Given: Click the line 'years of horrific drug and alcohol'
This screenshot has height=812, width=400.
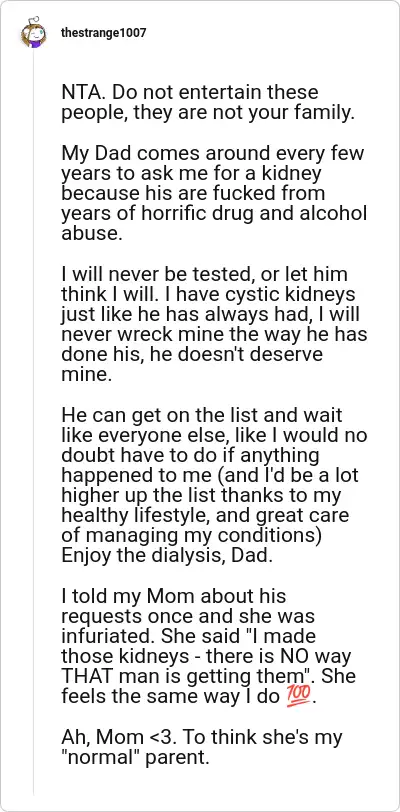Looking at the screenshot, I should point(214,213).
